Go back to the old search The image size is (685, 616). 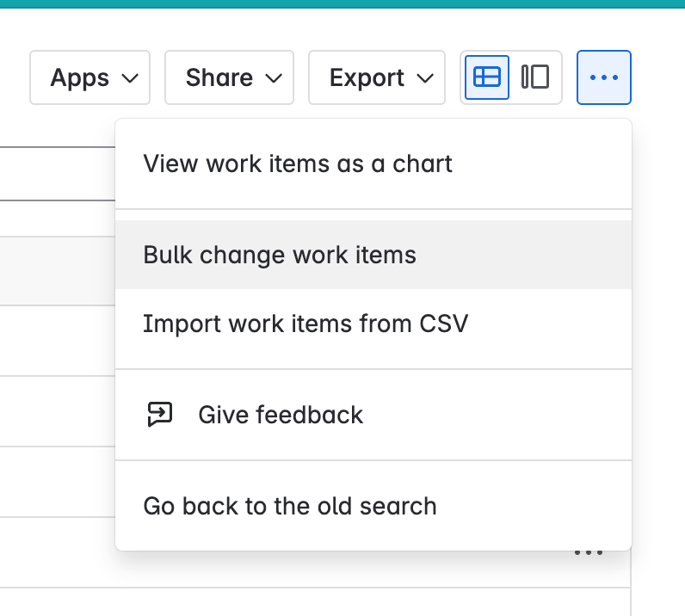pyautogui.click(x=290, y=506)
